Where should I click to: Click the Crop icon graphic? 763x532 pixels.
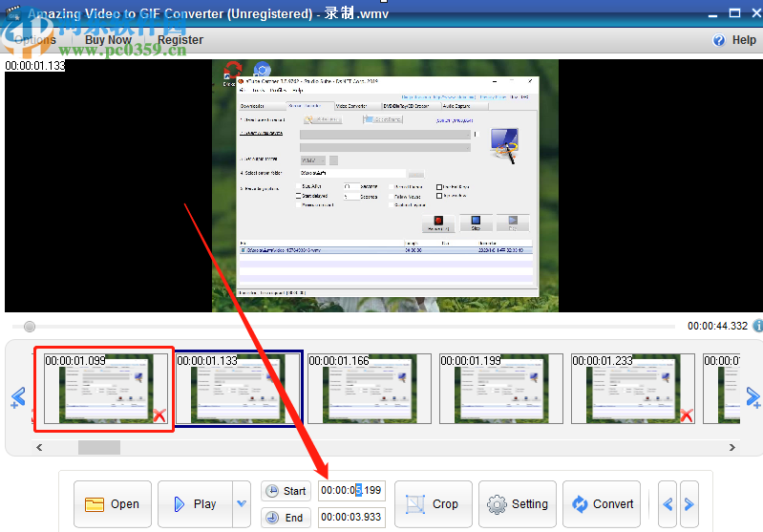click(415, 504)
